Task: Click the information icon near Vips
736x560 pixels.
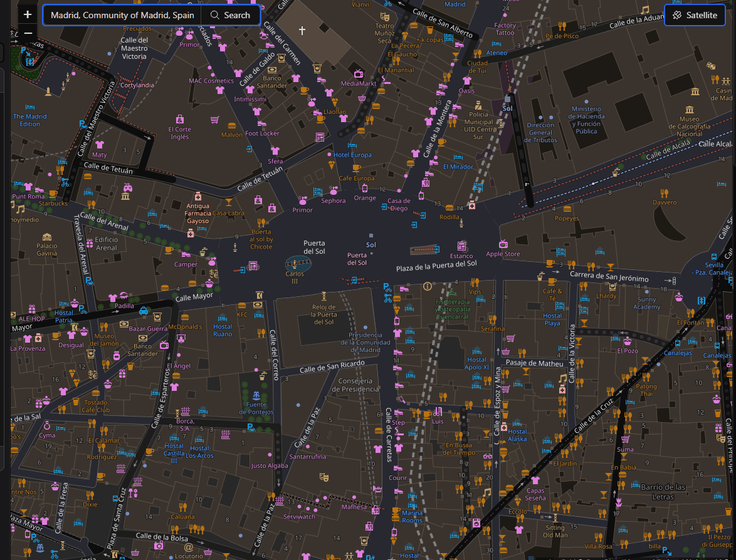Action: tap(428, 286)
